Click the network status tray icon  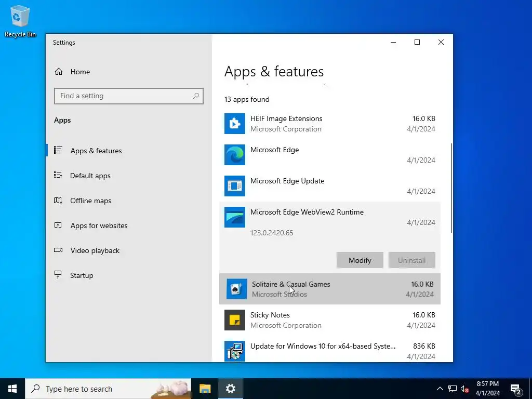point(453,389)
